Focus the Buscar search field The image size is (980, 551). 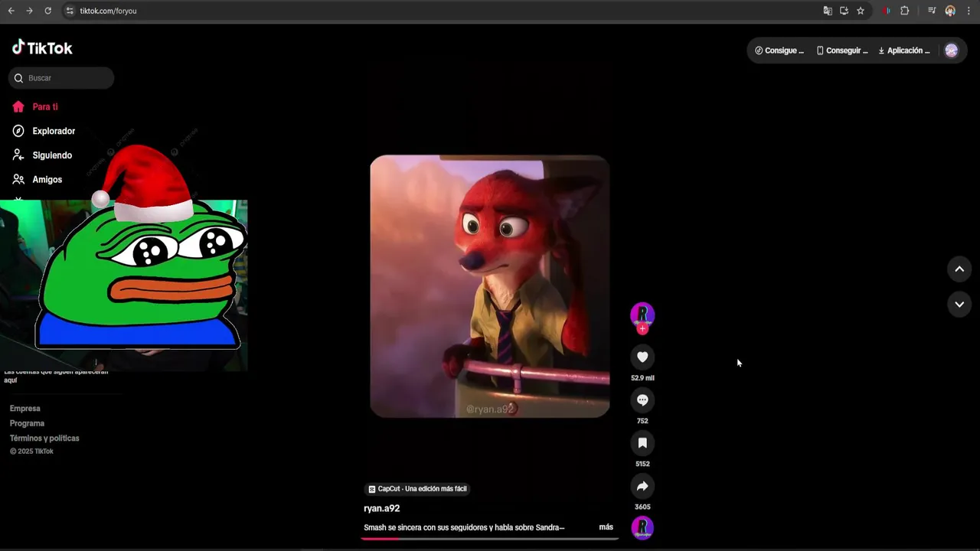pyautogui.click(x=61, y=78)
